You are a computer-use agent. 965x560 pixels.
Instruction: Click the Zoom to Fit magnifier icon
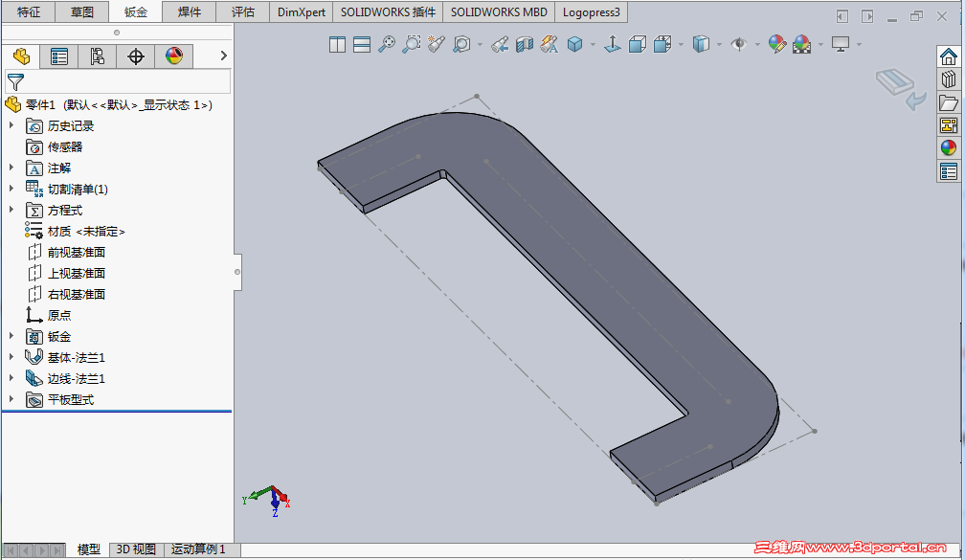pos(387,44)
